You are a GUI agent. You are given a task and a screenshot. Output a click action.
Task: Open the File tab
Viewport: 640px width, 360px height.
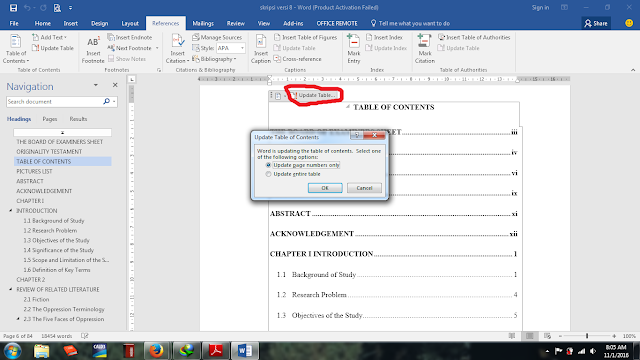pos(14,24)
